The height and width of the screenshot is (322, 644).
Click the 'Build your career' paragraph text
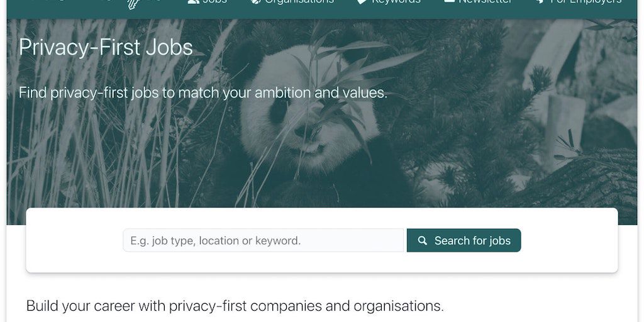pyautogui.click(x=235, y=306)
